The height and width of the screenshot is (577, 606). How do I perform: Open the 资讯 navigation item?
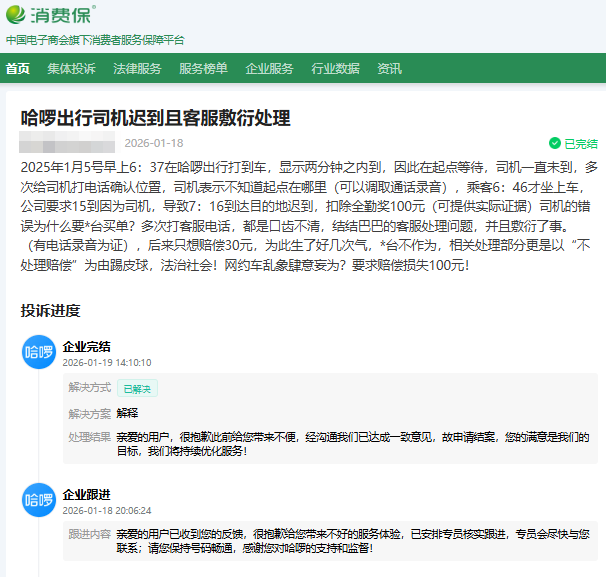(389, 69)
